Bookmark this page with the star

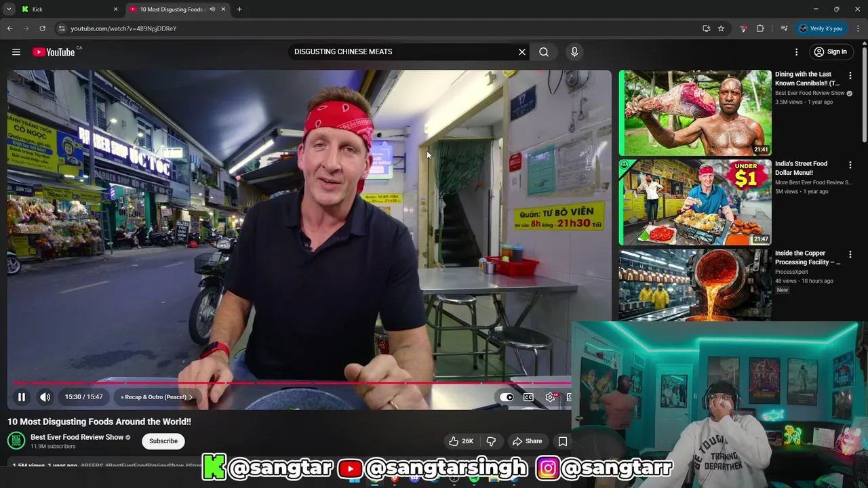[721, 28]
